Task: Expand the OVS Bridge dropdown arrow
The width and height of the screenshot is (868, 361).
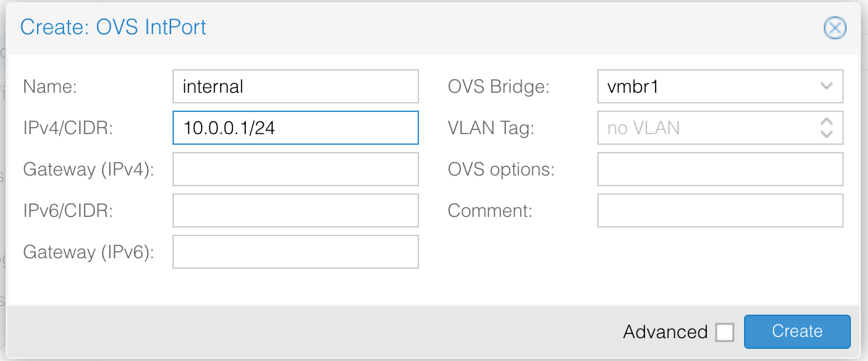Action: tap(827, 86)
